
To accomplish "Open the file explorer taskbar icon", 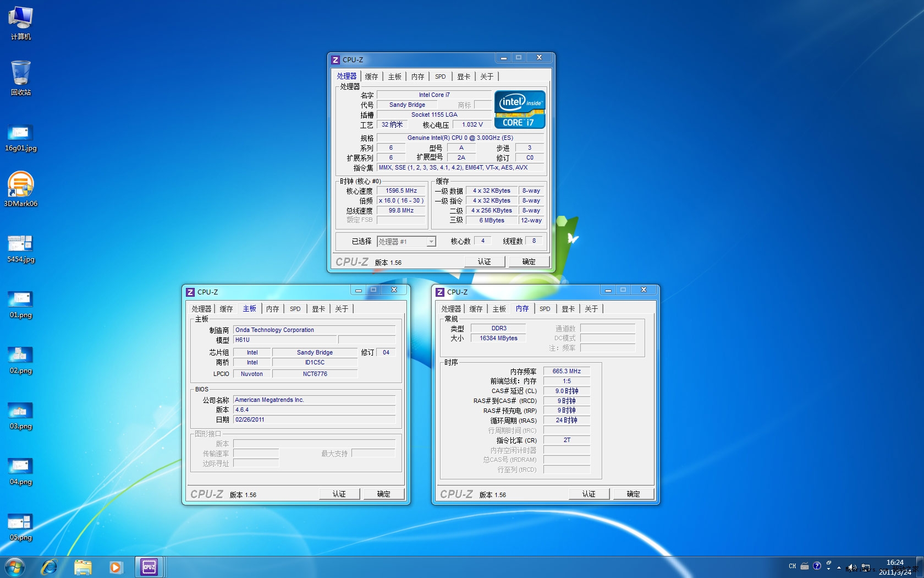I will point(83,567).
